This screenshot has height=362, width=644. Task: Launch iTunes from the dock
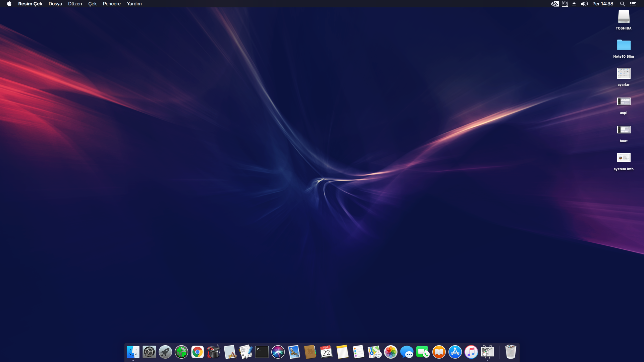pos(471,352)
